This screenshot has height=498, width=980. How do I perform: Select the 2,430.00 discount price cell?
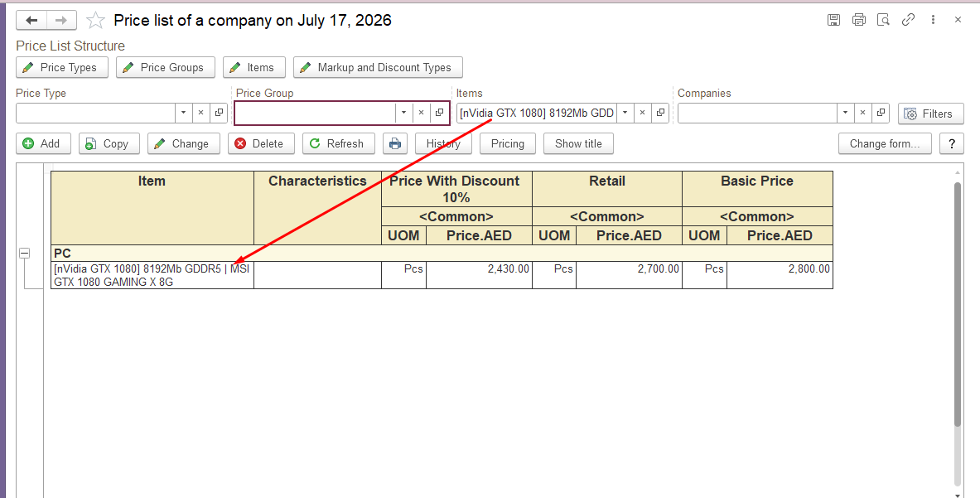coord(479,275)
